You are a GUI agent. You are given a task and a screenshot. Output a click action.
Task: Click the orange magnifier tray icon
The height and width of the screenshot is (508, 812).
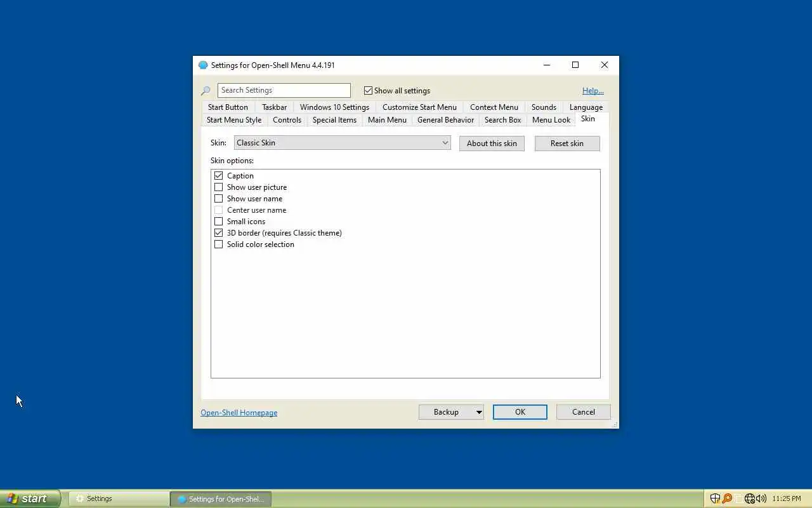727,498
